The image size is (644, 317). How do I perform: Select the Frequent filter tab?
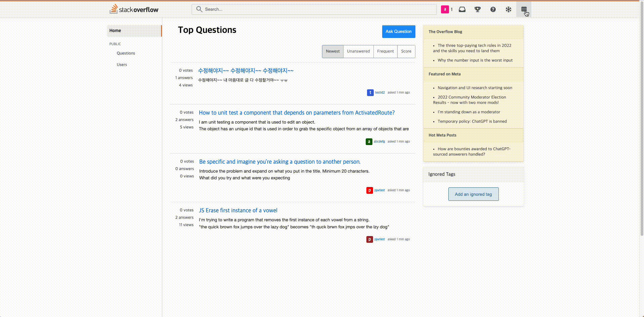(385, 51)
